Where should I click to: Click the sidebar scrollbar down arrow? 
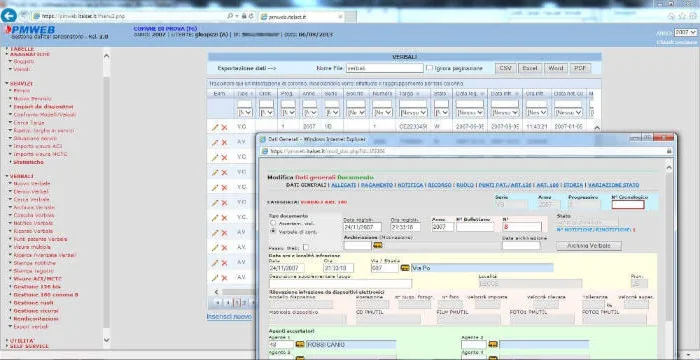pyautogui.click(x=106, y=340)
